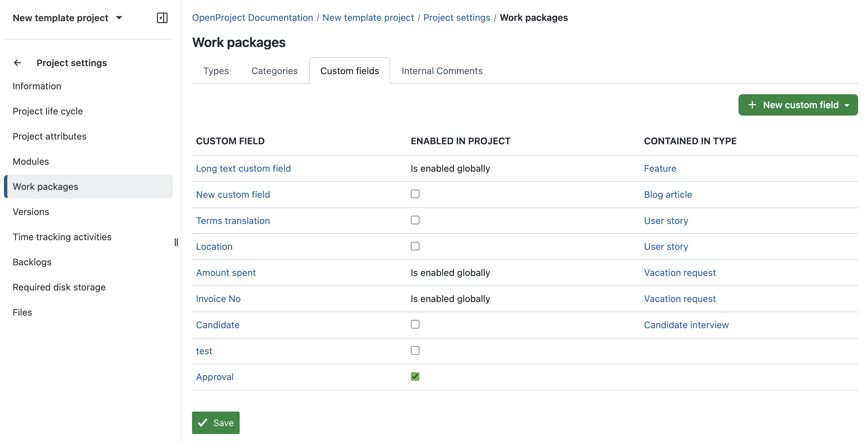The height and width of the screenshot is (442, 868).
Task: Open Time tracking activities settings
Action: [x=62, y=237]
